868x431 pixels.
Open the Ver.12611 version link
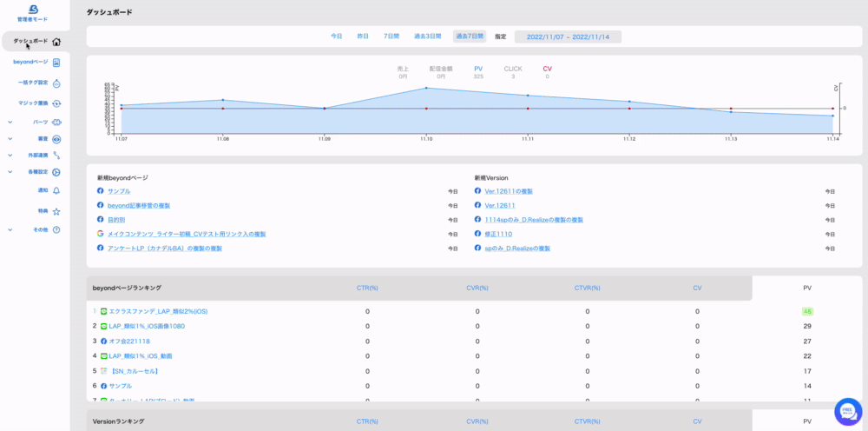(x=501, y=206)
